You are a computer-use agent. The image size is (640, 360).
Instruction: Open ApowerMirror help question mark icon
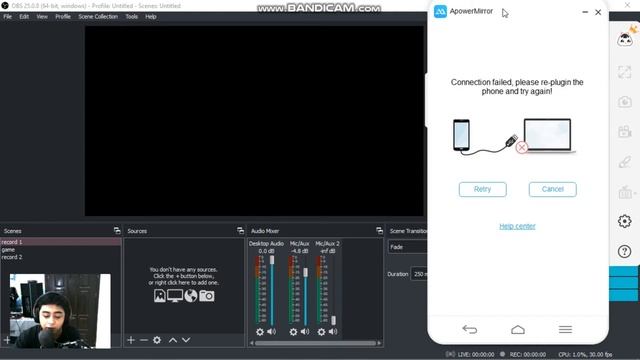pos(624,251)
